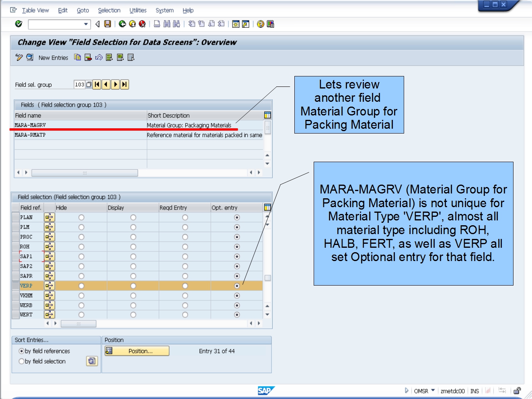
Task: Open the Utilities menu
Action: point(138,10)
